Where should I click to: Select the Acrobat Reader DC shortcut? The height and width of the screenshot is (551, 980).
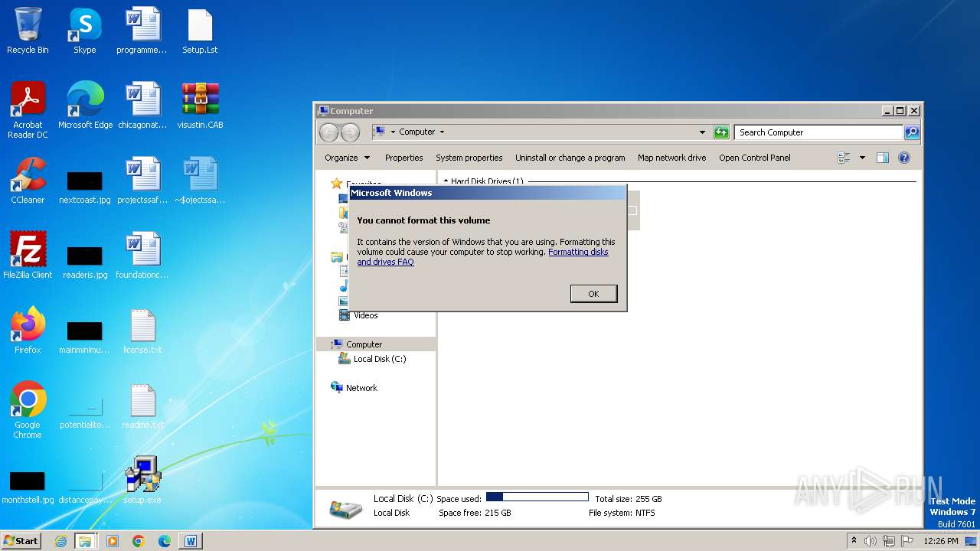(28, 110)
